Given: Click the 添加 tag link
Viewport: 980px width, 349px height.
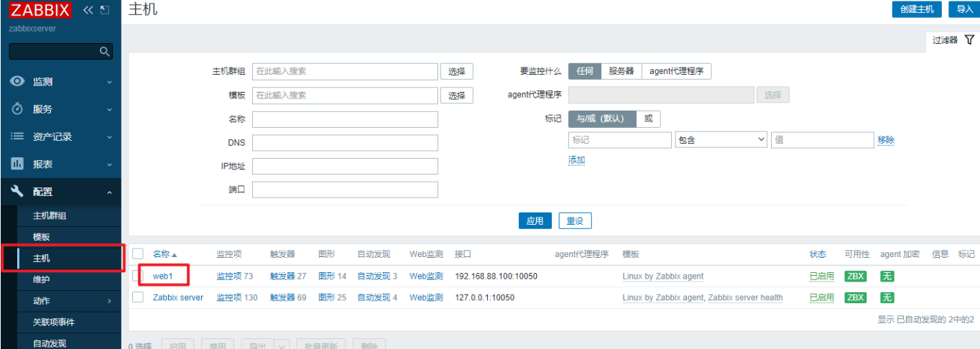Looking at the screenshot, I should point(577,160).
